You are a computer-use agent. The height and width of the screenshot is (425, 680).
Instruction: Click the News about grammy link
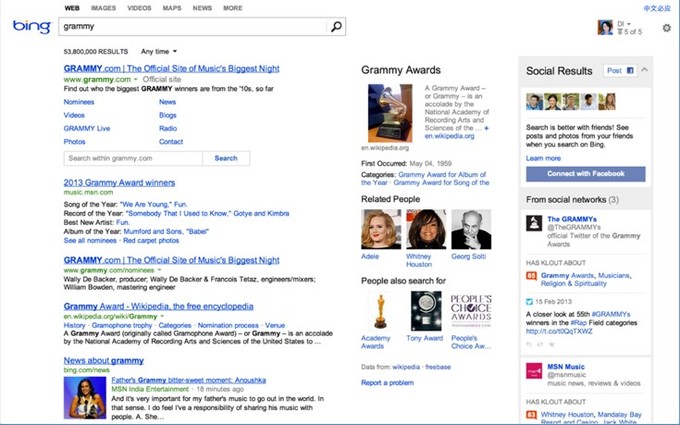pos(104,360)
